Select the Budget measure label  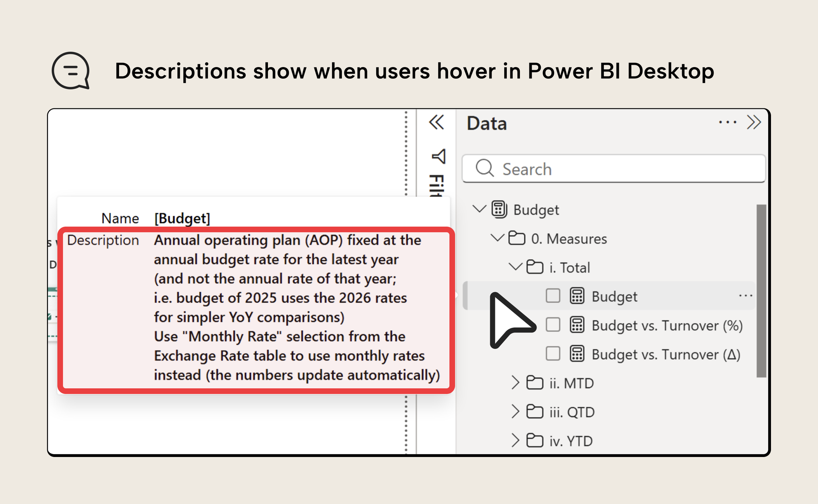(614, 297)
